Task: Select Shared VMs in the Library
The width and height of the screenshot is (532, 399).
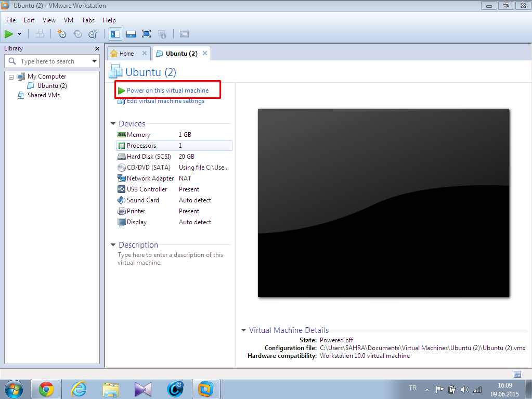Action: [x=44, y=95]
